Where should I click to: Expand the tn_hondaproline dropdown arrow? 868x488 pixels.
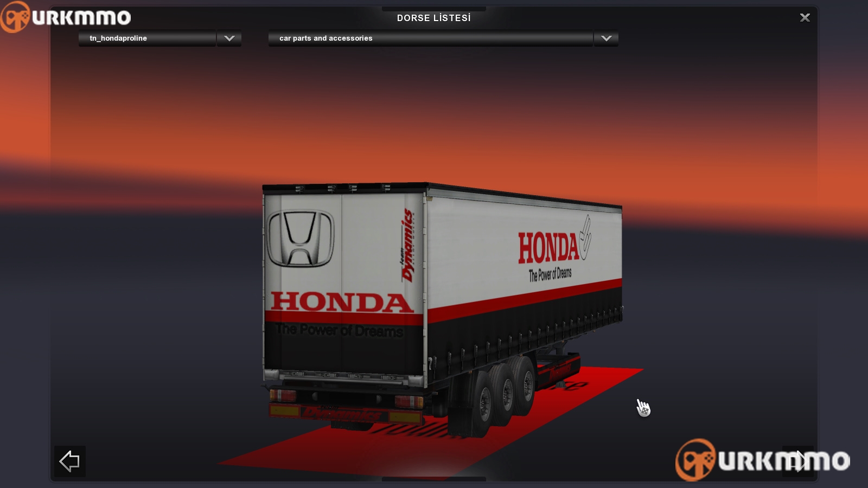(x=229, y=38)
